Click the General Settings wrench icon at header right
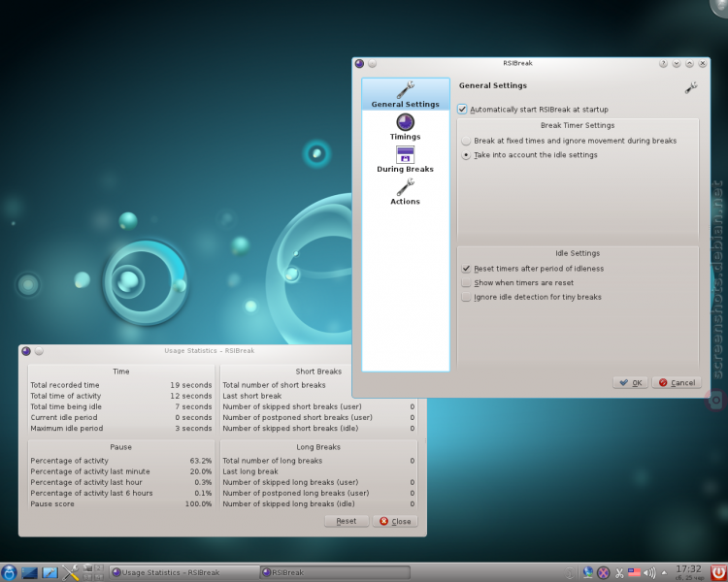This screenshot has height=582, width=728. click(691, 87)
